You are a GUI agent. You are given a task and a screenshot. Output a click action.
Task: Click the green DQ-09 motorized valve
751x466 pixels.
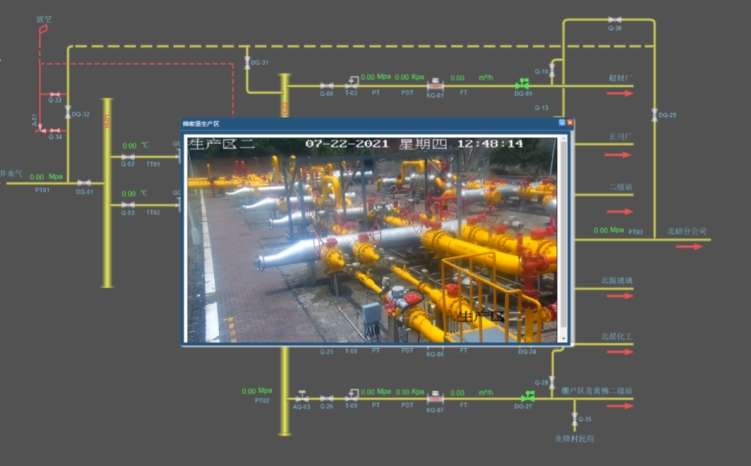point(523,84)
